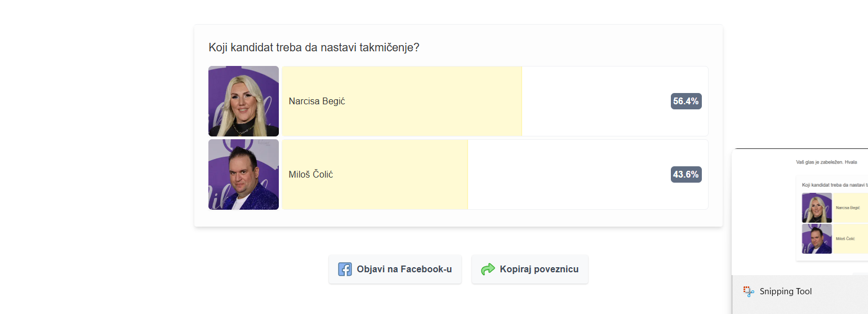Click the poll question heading text

(x=314, y=47)
